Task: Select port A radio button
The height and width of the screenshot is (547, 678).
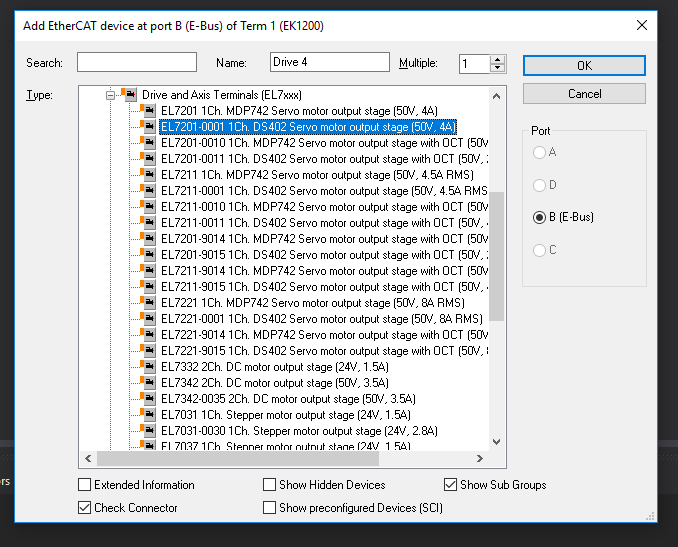Action: [539, 152]
